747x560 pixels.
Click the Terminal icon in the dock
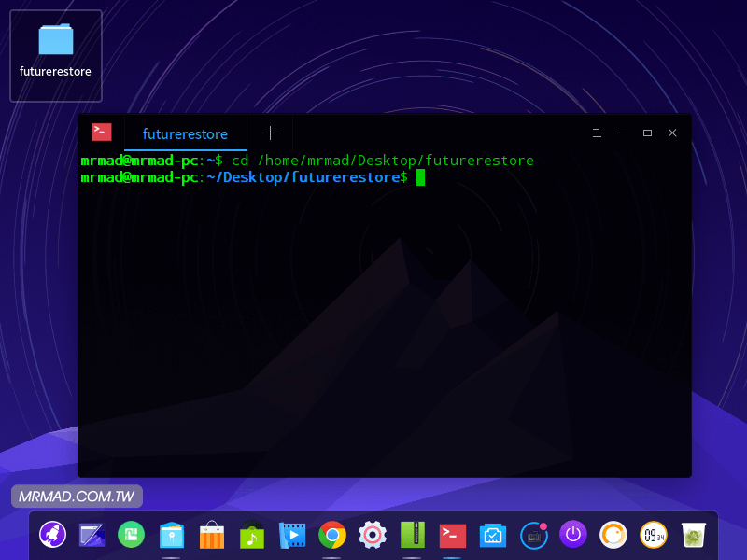(x=453, y=535)
